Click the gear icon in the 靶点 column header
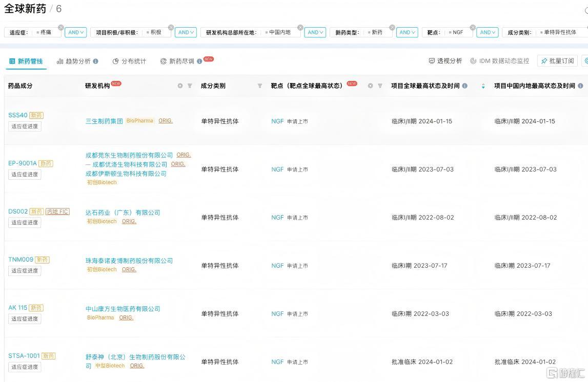The width and height of the screenshot is (588, 382). click(370, 86)
